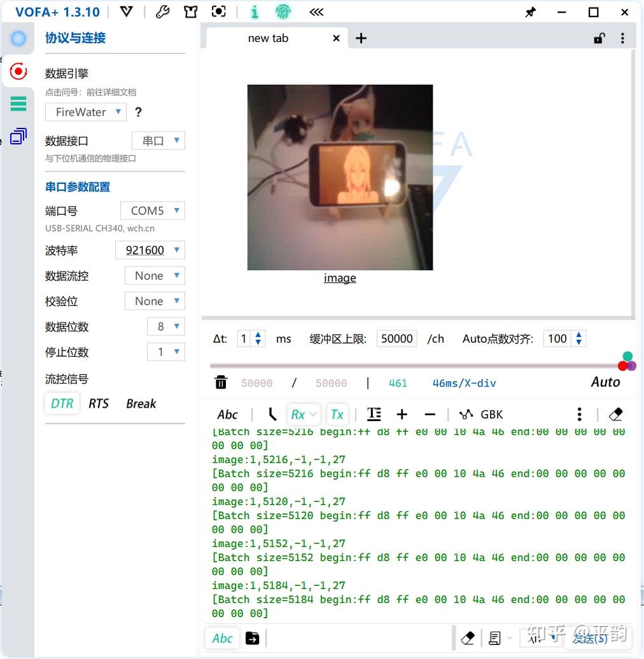Viewport: 644px width, 659px height.
Task: Toggle Break signal
Action: pyautogui.click(x=141, y=404)
